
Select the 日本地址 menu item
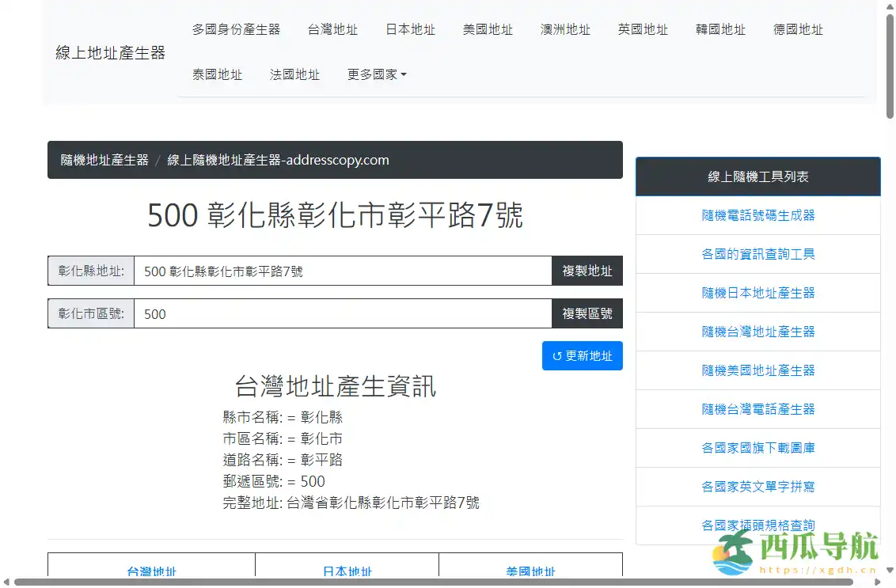coord(410,29)
